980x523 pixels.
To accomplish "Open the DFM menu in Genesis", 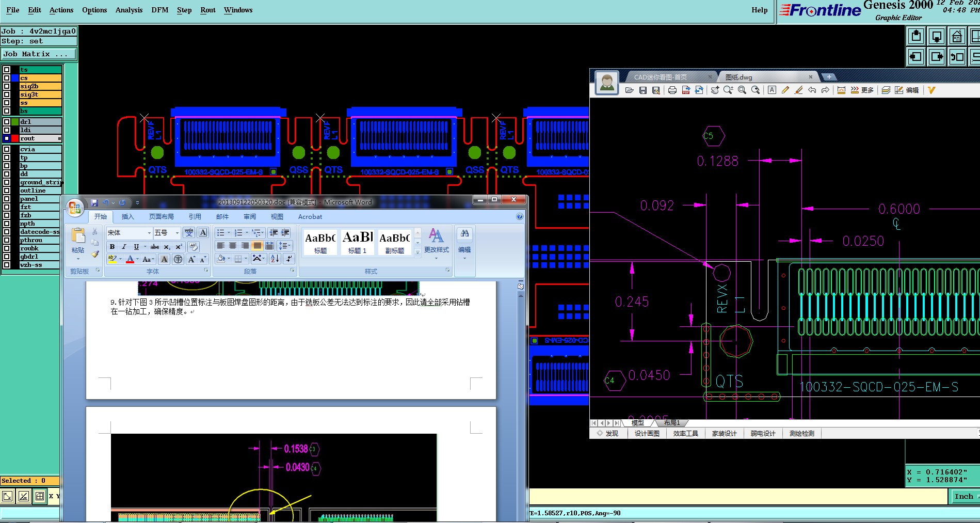I will 159,10.
